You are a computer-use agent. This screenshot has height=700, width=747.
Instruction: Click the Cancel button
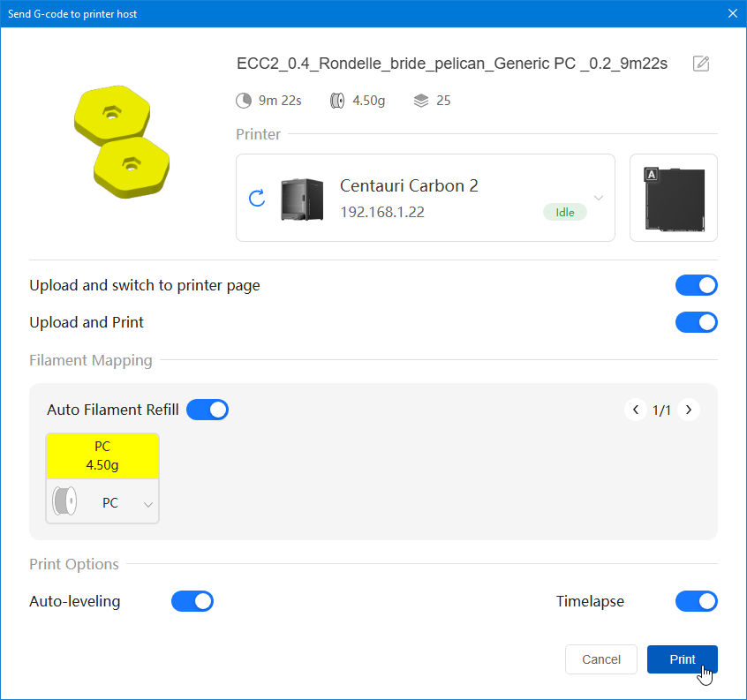click(600, 659)
